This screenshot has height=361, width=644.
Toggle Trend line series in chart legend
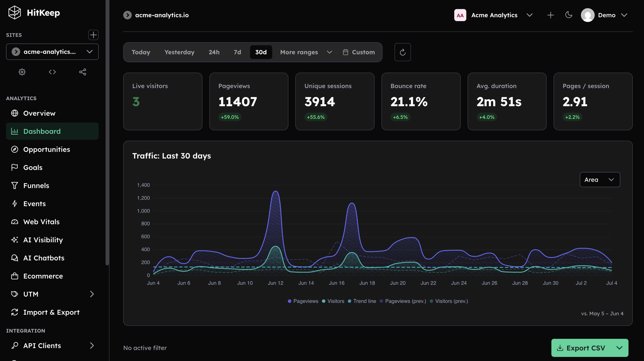coord(362,301)
